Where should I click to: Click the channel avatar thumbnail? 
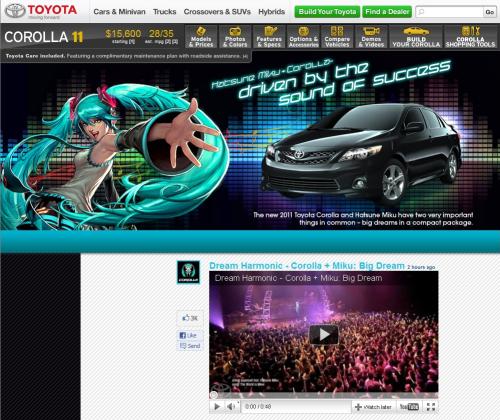click(x=188, y=272)
